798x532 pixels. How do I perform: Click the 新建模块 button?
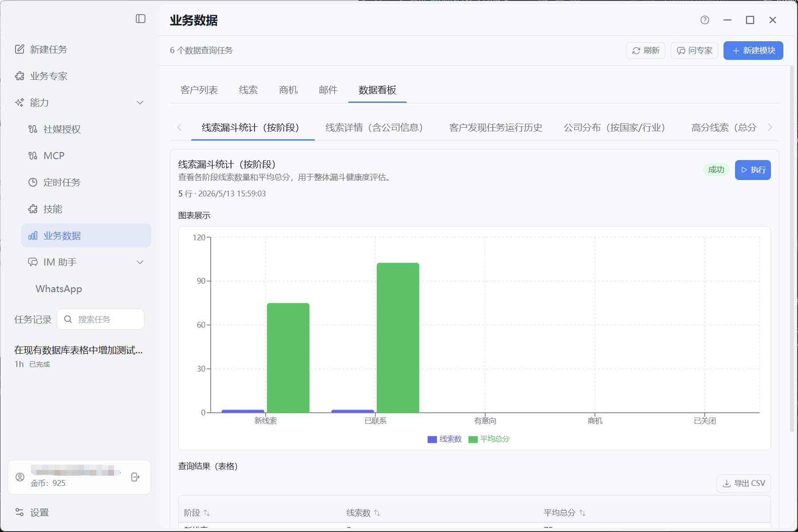(x=753, y=51)
